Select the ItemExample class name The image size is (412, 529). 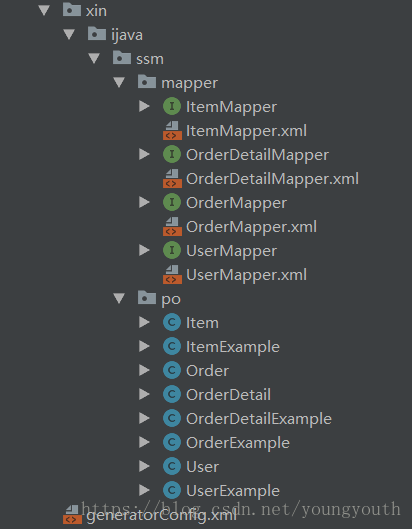(233, 347)
